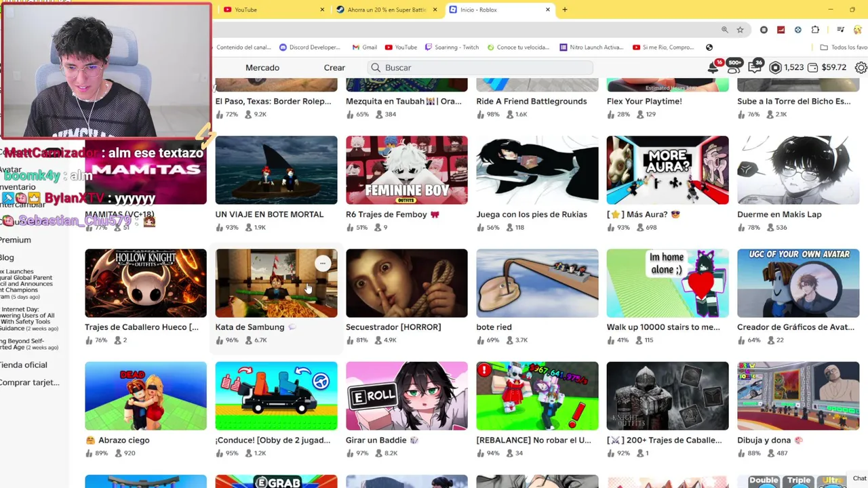The width and height of the screenshot is (868, 488).
Task: Open Secuestrador [HORROR] thumbnail
Action: click(407, 283)
